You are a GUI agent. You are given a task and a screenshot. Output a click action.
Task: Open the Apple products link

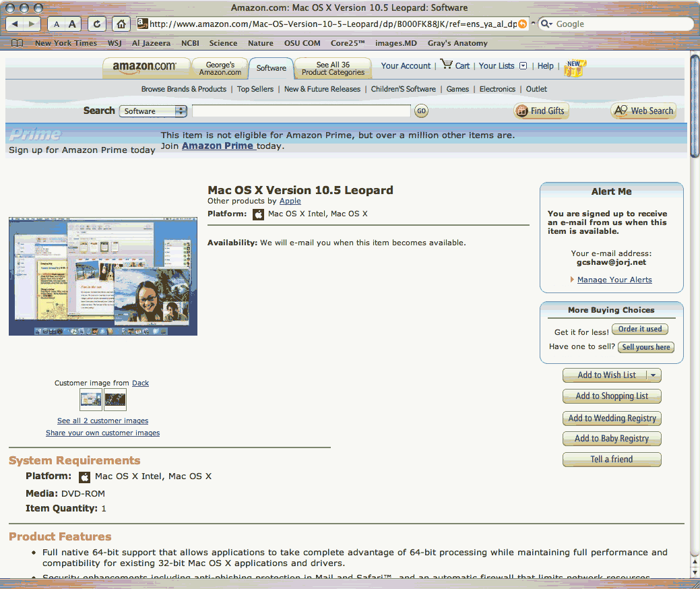290,201
